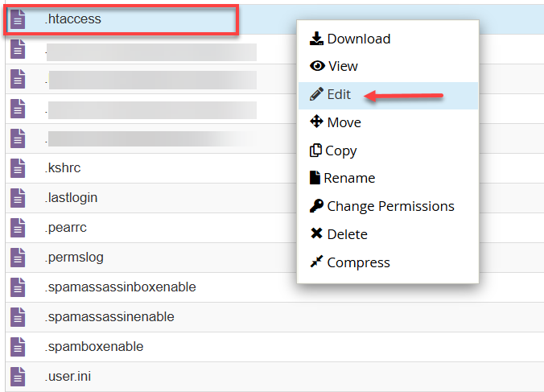Choose Rename in the context menu
The height and width of the screenshot is (392, 544).
click(349, 178)
